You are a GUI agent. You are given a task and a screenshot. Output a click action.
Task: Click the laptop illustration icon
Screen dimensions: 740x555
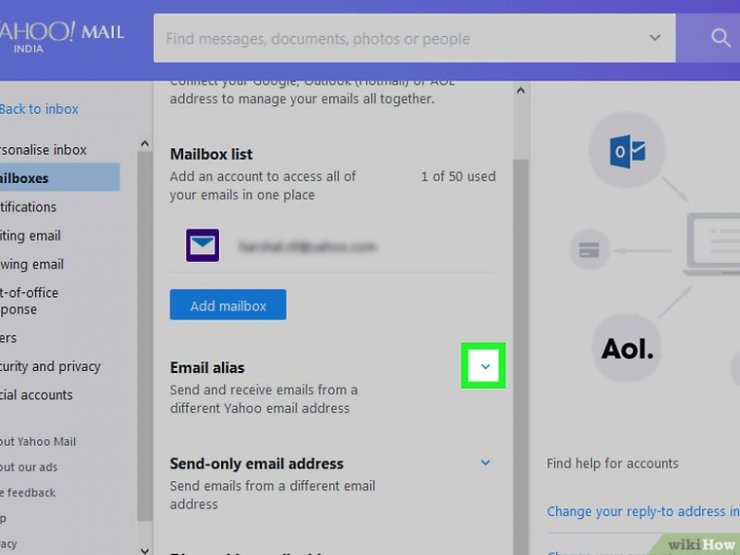coord(712,244)
